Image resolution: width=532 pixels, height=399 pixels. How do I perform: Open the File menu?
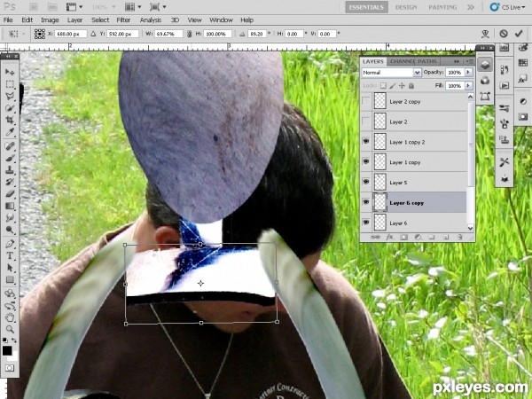click(x=8, y=20)
